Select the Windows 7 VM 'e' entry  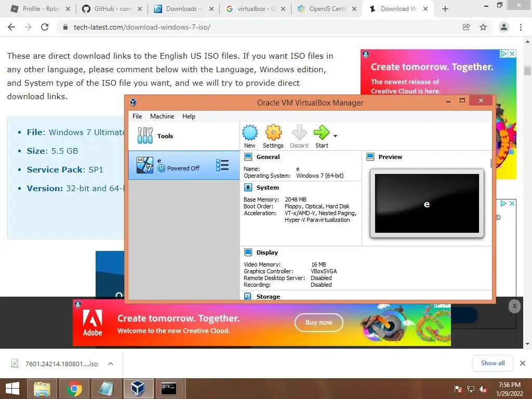click(x=184, y=165)
